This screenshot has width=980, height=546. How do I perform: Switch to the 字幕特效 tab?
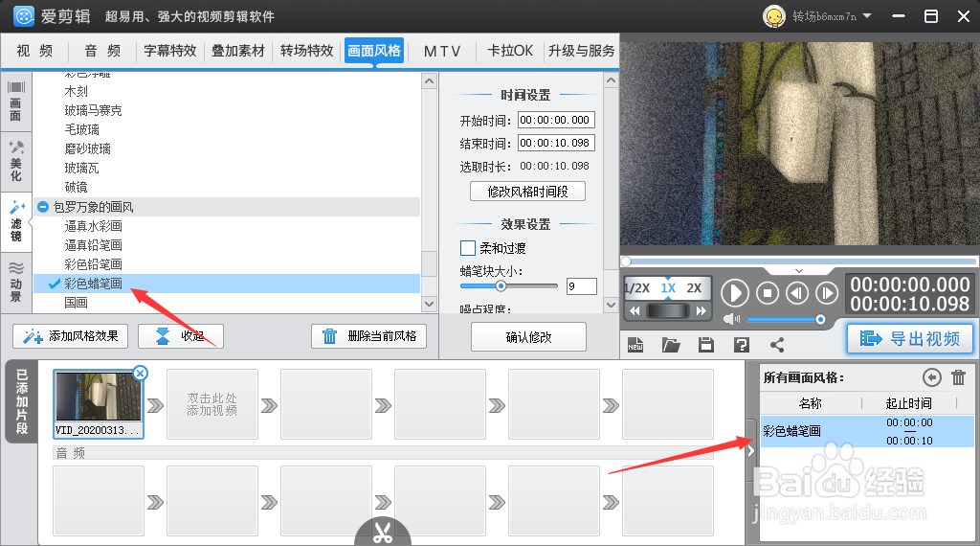[170, 51]
